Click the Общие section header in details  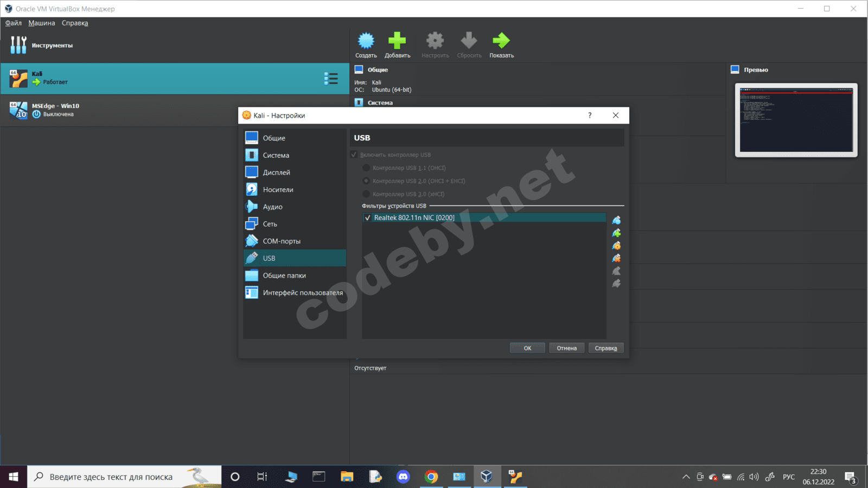coord(378,70)
